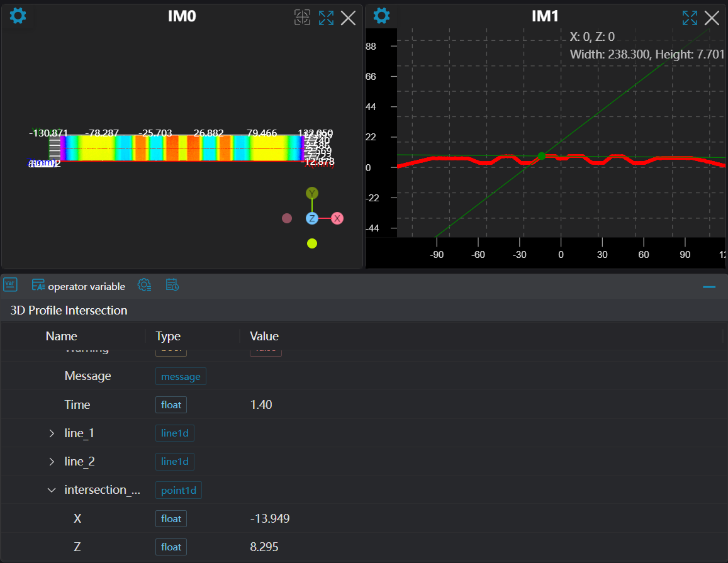The width and height of the screenshot is (728, 563).
Task: Close the IM0 view panel
Action: pyautogui.click(x=348, y=18)
